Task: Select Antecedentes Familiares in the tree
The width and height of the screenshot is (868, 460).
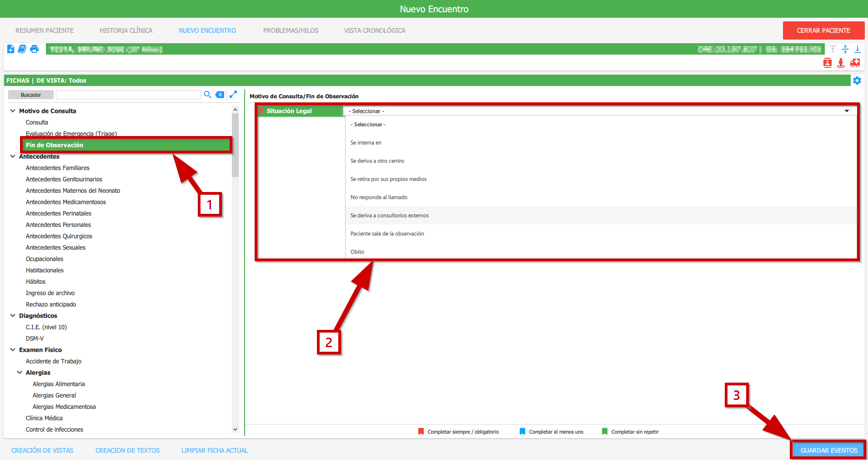Action: click(58, 168)
